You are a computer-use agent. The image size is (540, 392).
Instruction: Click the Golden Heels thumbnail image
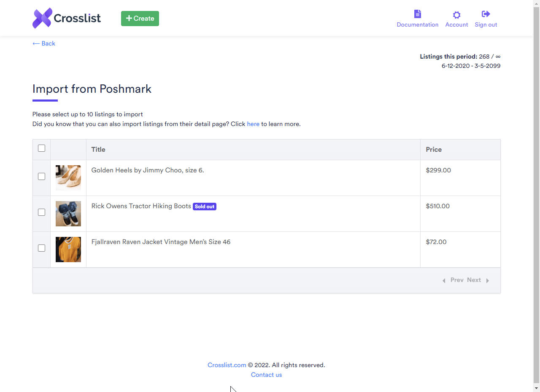[68, 178]
